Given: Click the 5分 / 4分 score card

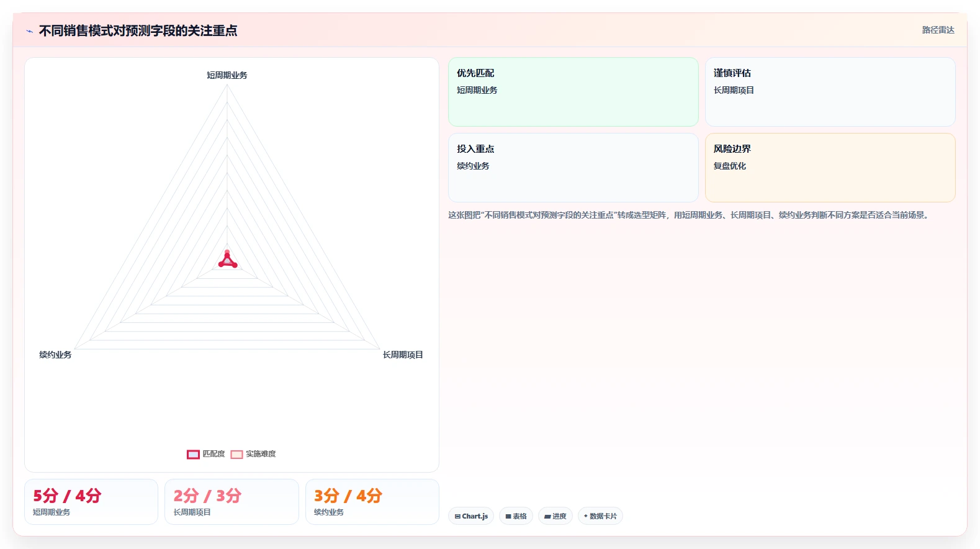Looking at the screenshot, I should pos(91,502).
